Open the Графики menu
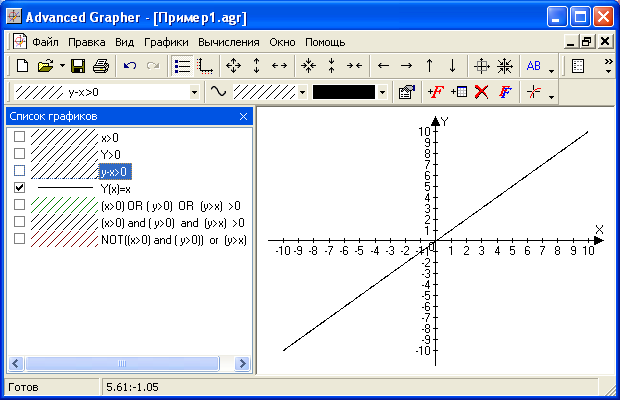This screenshot has width=620, height=400. point(166,42)
